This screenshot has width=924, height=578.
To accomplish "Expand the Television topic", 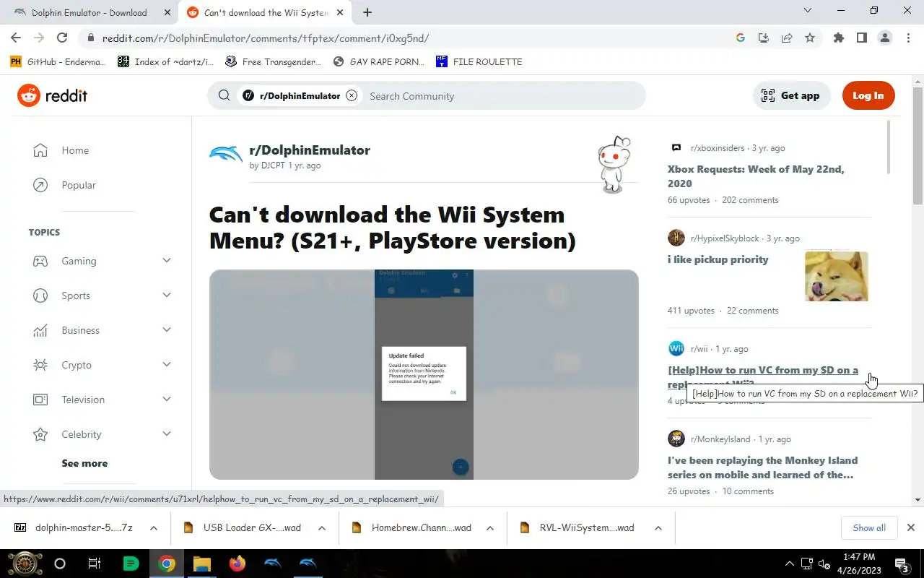I will coord(167,400).
